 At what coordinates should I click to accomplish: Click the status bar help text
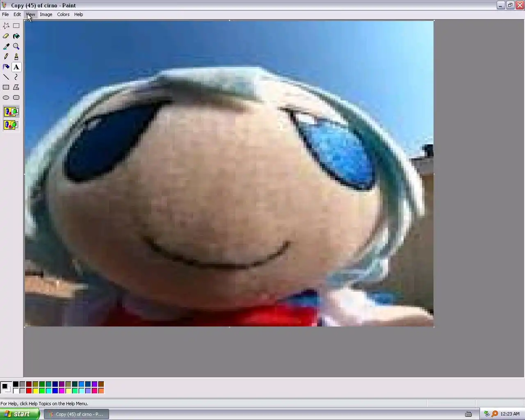(x=44, y=404)
